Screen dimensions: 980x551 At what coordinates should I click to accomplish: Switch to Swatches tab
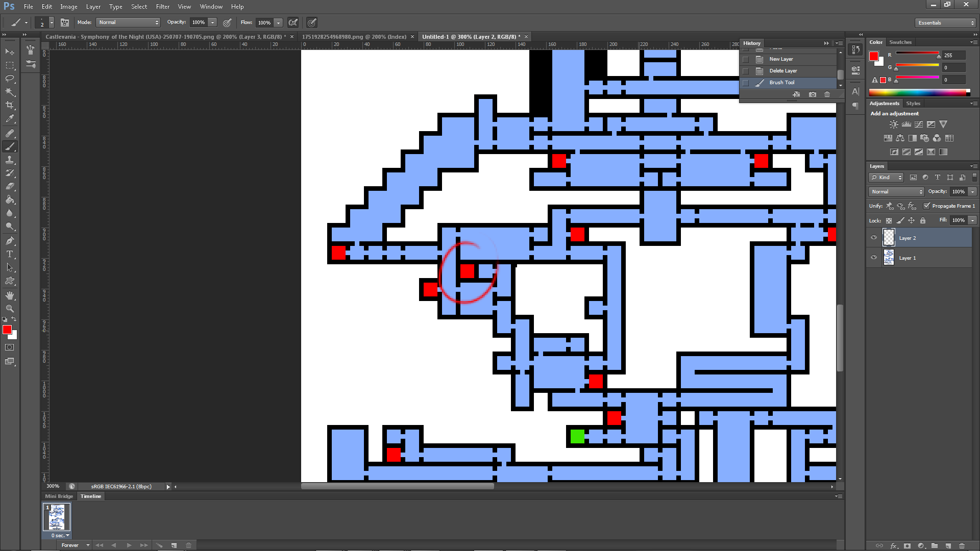[900, 42]
